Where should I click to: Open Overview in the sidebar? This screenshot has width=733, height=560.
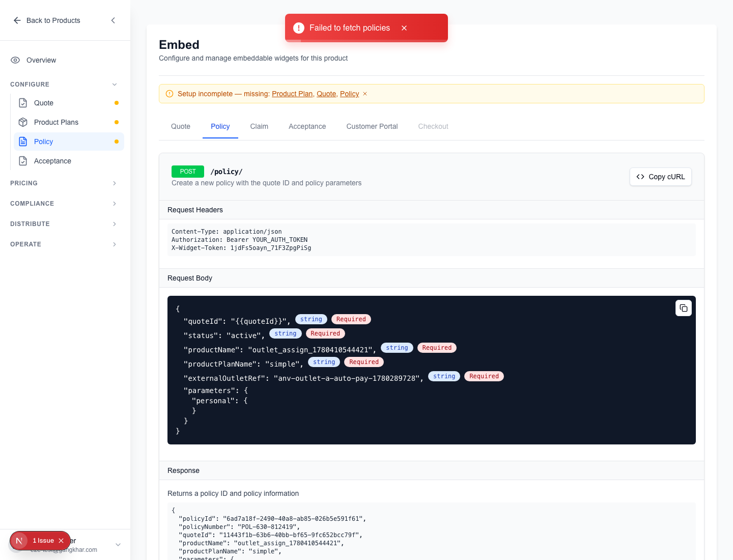[x=65, y=60]
